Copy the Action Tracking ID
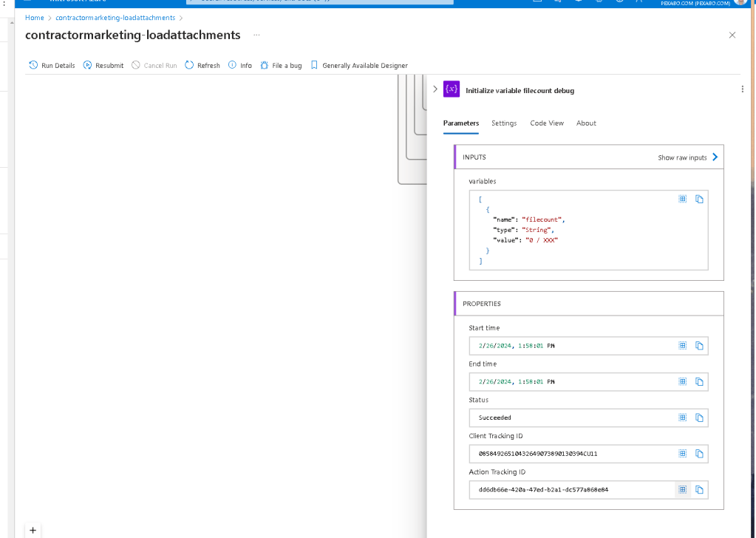This screenshot has width=756, height=538. click(699, 489)
